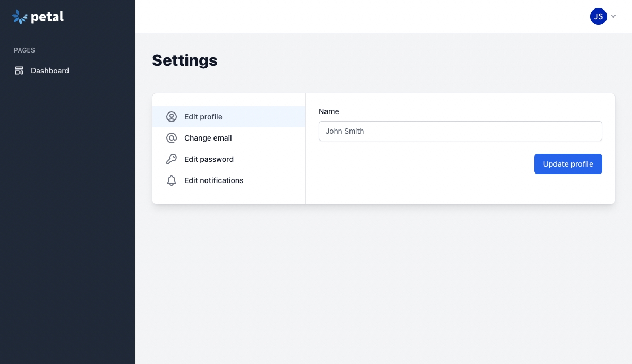Open the Edit password section
Image resolution: width=632 pixels, height=364 pixels.
point(209,159)
